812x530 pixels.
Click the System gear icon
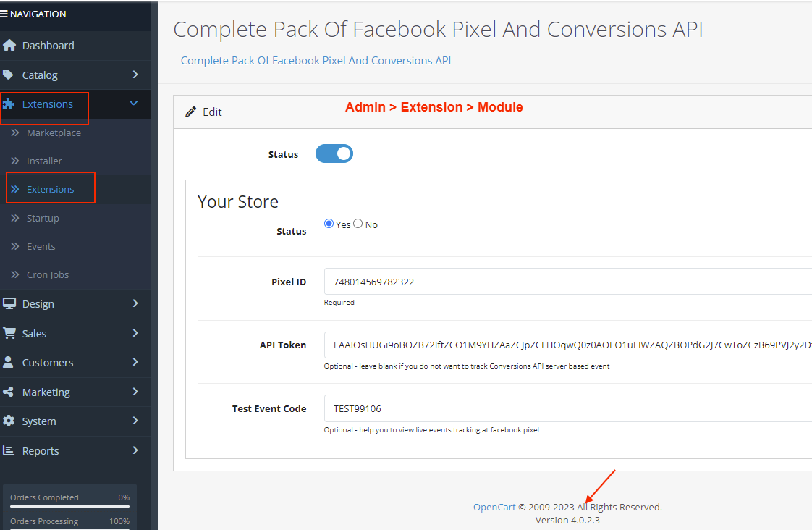coord(8,421)
